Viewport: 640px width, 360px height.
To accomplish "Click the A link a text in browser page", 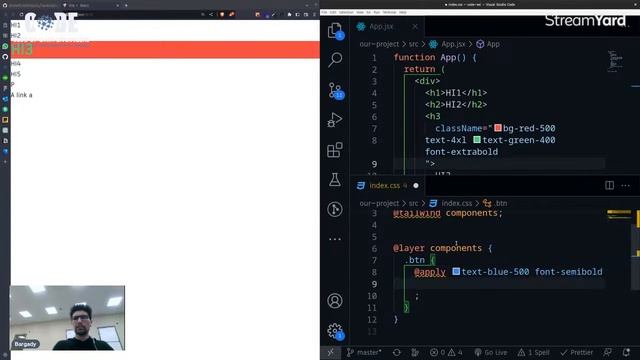I will point(22,95).
